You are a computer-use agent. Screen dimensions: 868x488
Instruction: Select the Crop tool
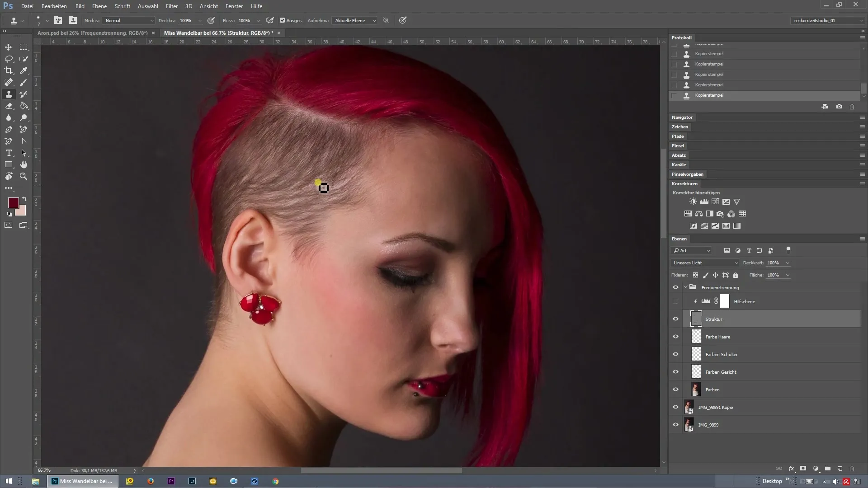[9, 70]
